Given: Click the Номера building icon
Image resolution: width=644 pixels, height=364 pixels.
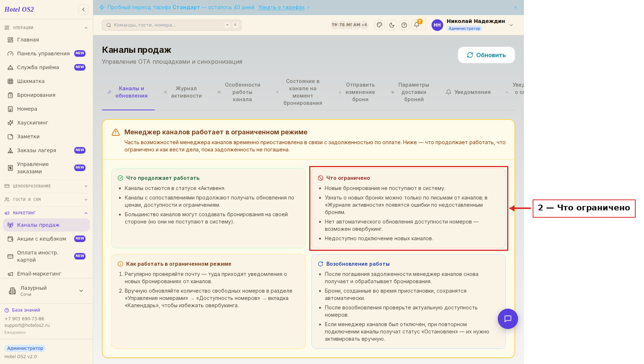Looking at the screenshot, I should click(x=11, y=109).
